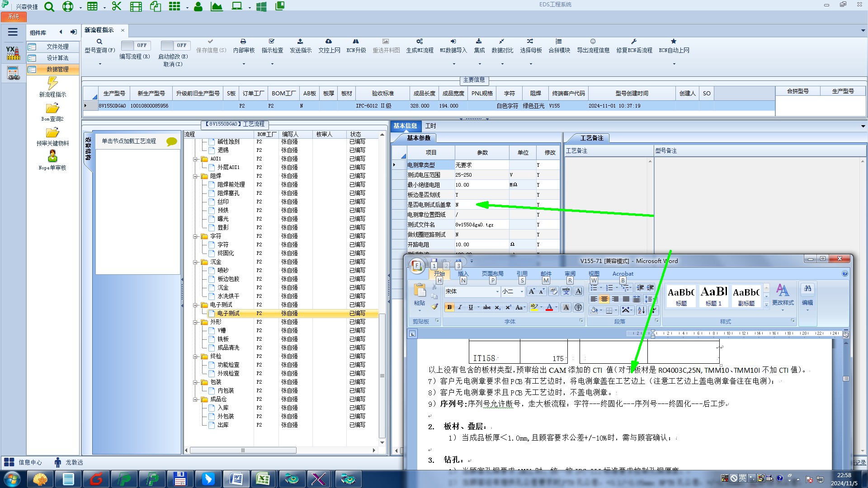The width and height of the screenshot is (868, 488).
Task: Toggle Bold in the Word ribbon
Action: pyautogui.click(x=449, y=307)
